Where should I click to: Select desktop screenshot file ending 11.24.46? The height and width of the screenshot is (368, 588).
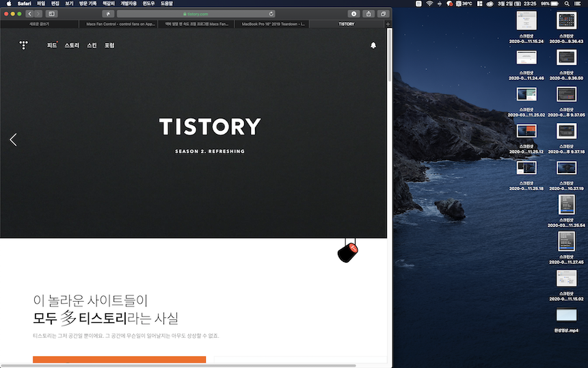[526, 64]
